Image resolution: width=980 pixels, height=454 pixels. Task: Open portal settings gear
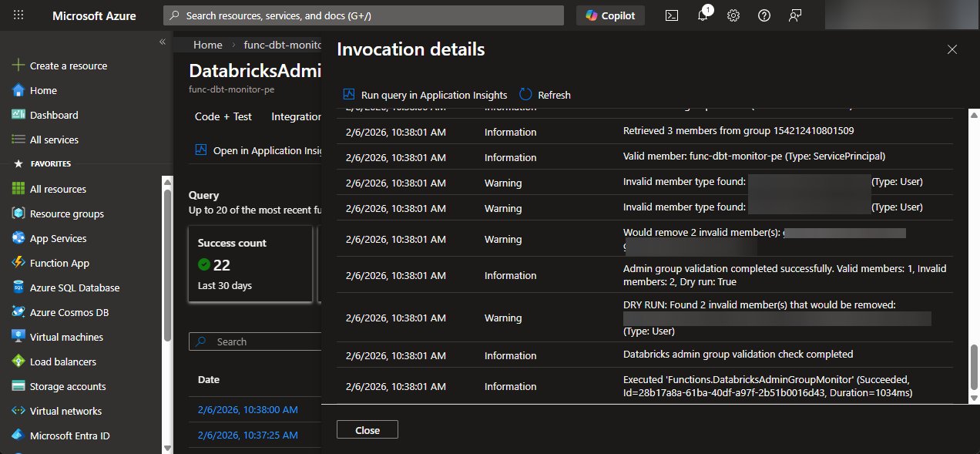point(733,15)
